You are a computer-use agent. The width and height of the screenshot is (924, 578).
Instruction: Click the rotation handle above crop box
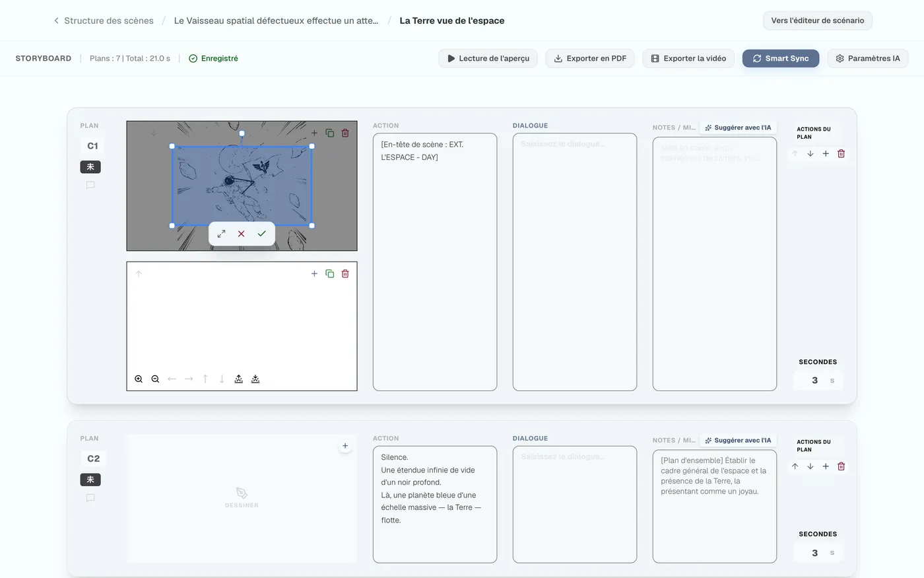pos(242,133)
